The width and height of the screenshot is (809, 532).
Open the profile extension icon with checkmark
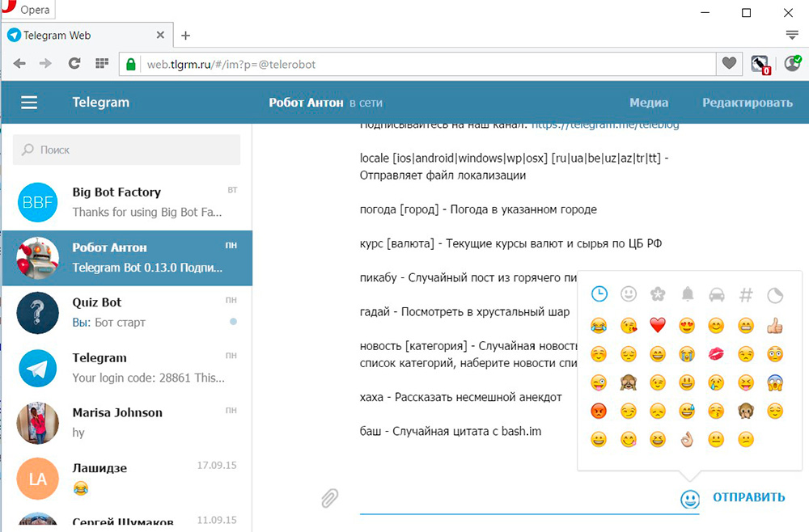pos(793,63)
